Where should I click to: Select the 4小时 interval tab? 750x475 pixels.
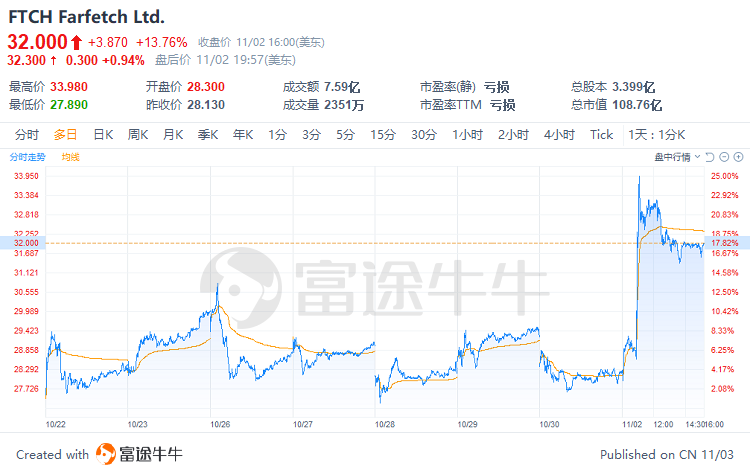tap(559, 135)
